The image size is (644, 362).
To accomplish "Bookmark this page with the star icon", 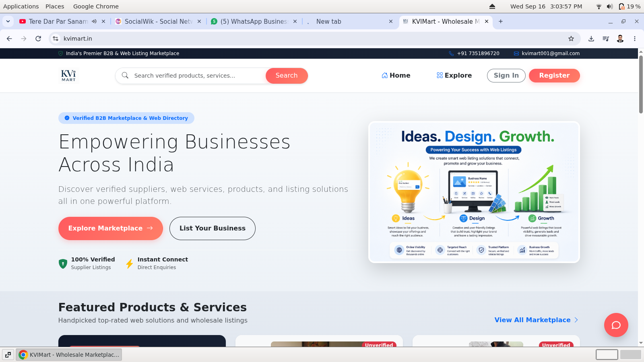I will coord(571,39).
